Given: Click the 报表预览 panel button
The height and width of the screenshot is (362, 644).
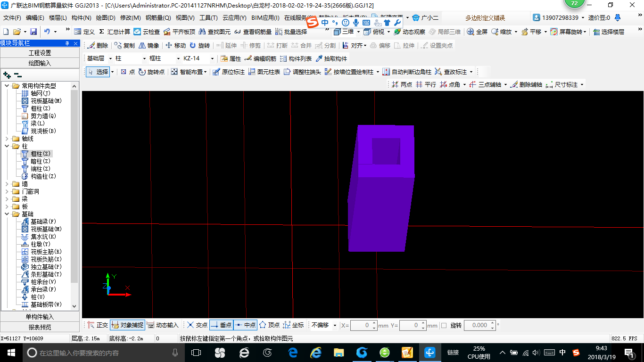Looking at the screenshot, I should pos(40,327).
